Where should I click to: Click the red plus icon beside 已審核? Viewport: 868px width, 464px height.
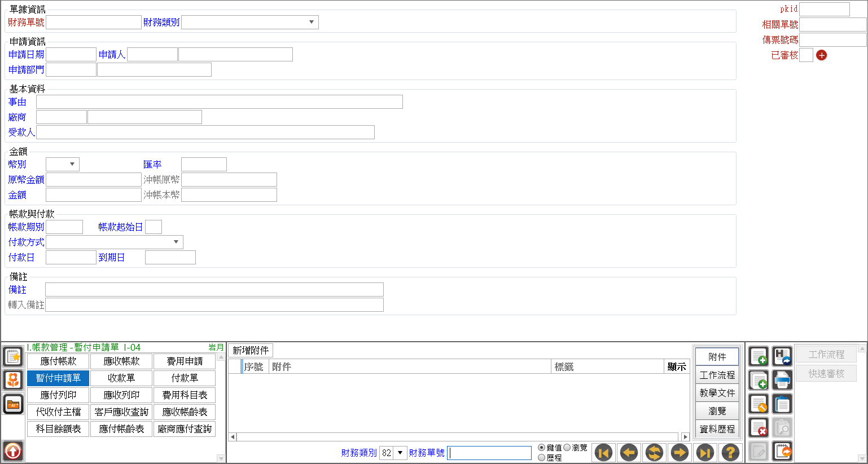822,55
